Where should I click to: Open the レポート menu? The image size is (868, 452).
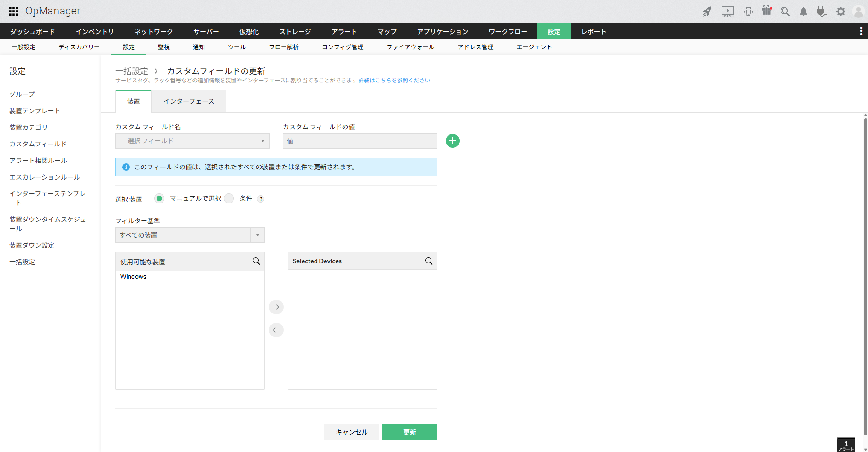point(594,31)
